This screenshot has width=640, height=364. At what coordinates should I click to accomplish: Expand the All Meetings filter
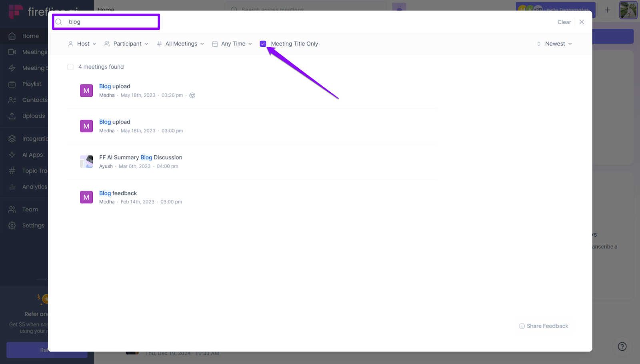click(180, 44)
